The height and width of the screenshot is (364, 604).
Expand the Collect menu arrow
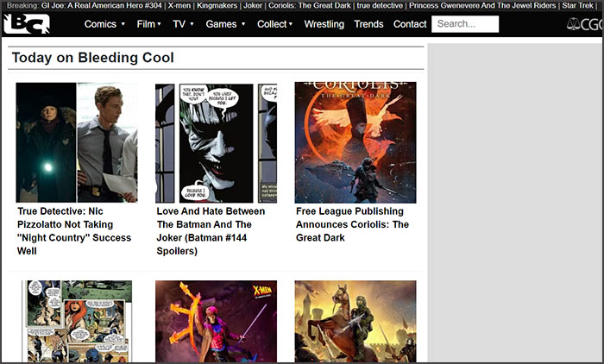[x=291, y=24]
